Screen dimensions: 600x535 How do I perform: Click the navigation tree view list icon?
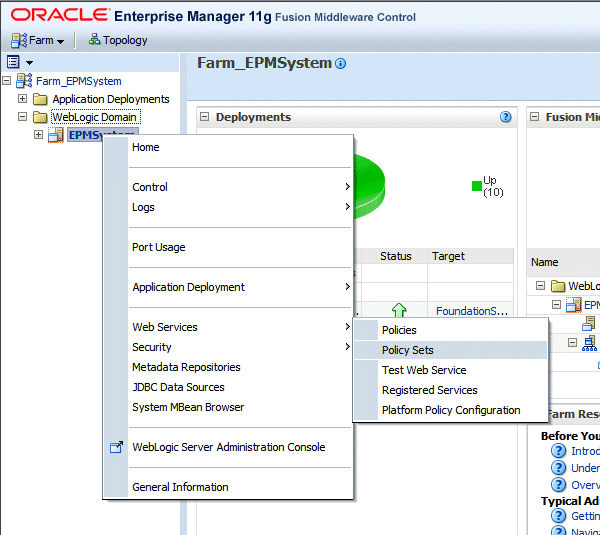click(13, 62)
